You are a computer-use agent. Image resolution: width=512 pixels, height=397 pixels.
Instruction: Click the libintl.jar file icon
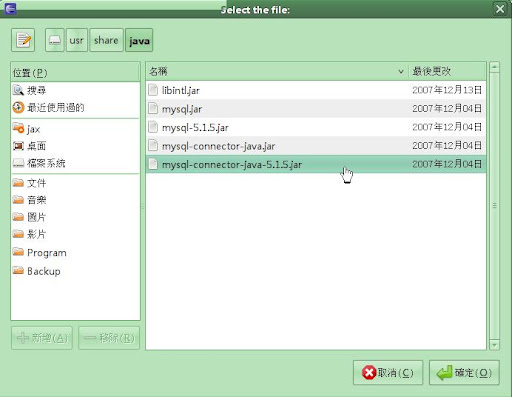coord(153,90)
